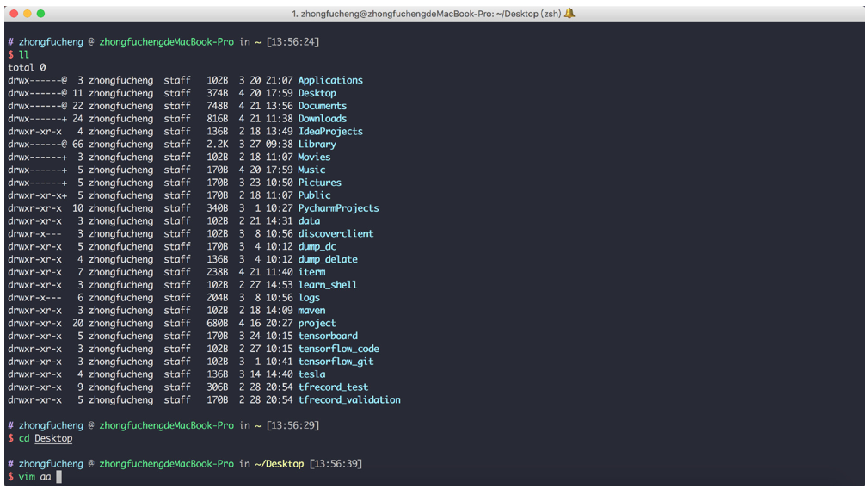Click the green maximize window button
Viewport: 868px width, 495px height.
(41, 13)
